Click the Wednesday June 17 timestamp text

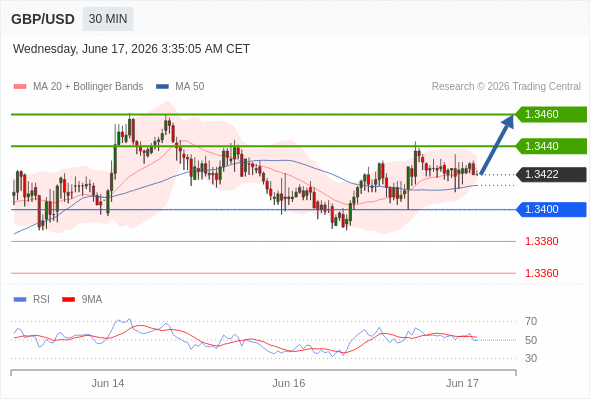(131, 49)
